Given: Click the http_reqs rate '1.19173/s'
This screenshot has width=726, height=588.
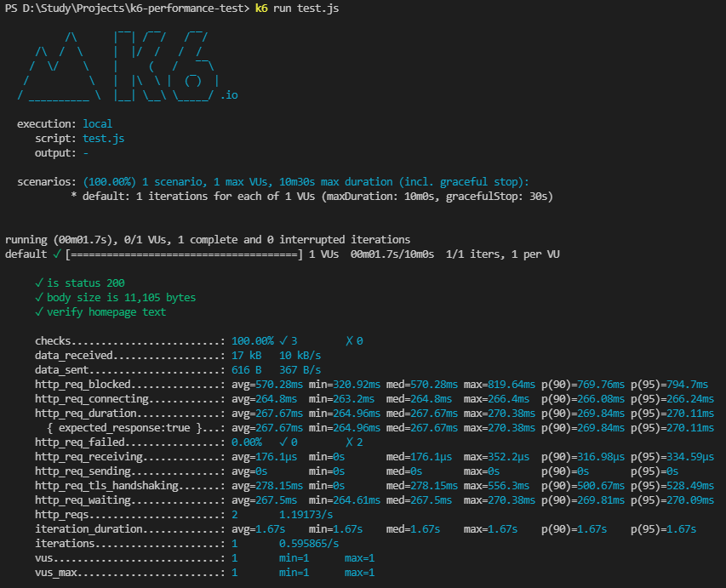Looking at the screenshot, I should pos(306,515).
